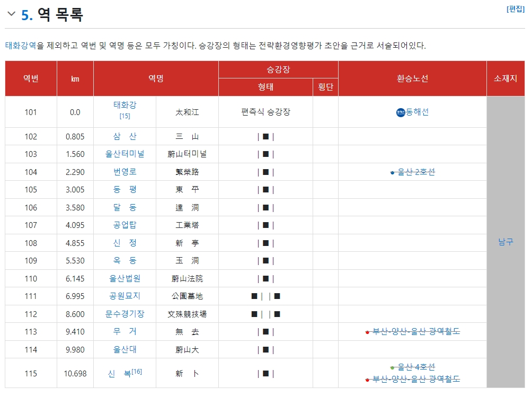Click the [편집] edit link

coord(516,9)
